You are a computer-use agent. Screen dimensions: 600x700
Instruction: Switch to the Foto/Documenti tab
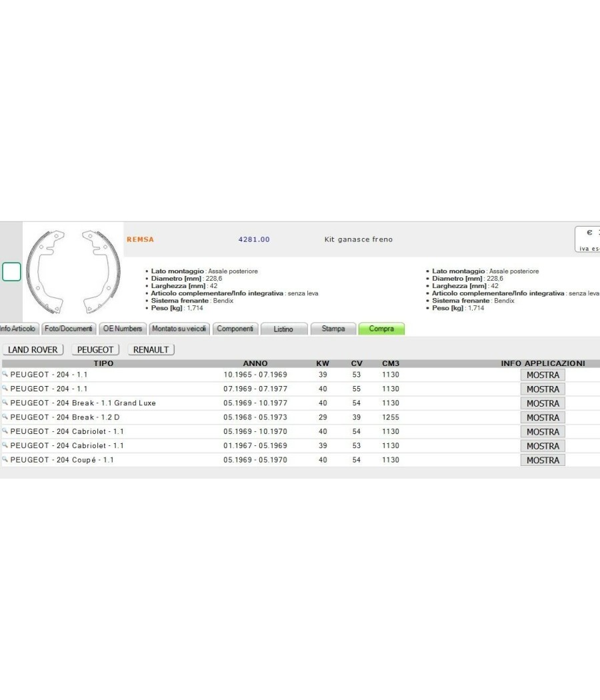68,329
